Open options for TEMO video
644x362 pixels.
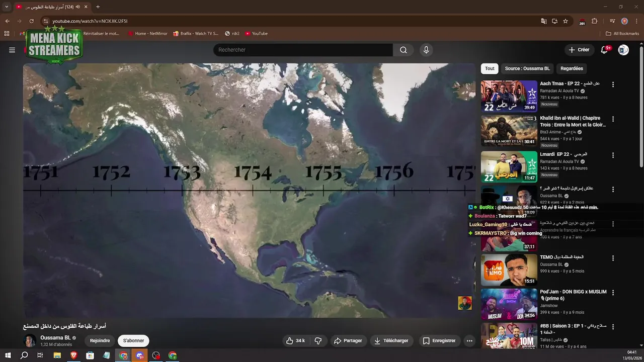pyautogui.click(x=613, y=258)
